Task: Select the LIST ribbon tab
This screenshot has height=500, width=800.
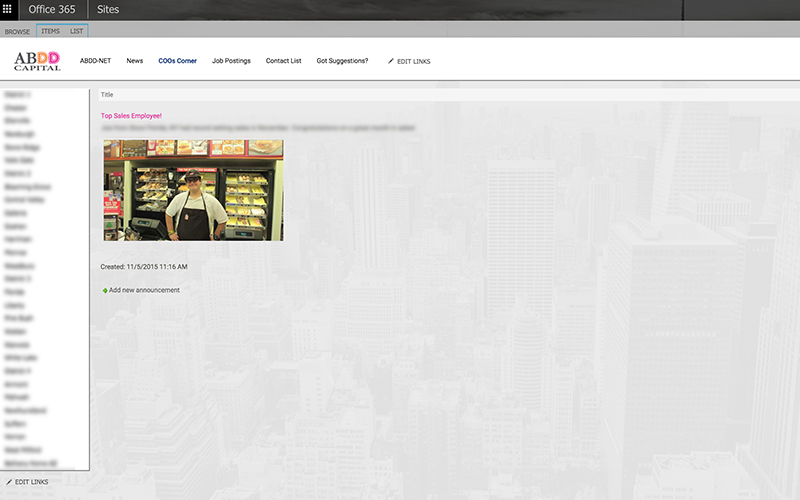Action: (76, 31)
